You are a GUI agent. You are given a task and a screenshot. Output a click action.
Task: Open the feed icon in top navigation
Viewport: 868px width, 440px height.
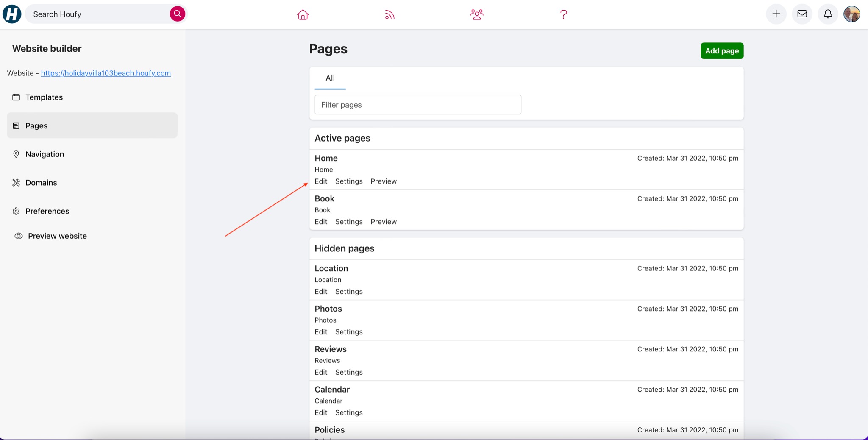389,14
